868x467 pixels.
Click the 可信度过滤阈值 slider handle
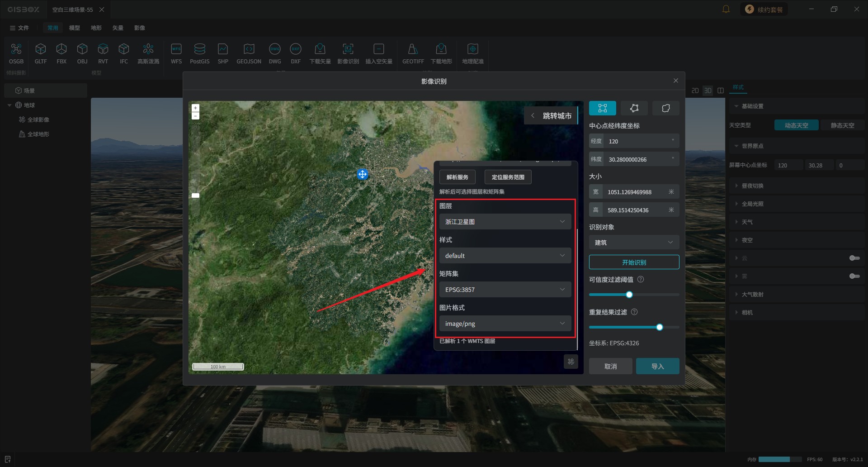point(629,295)
